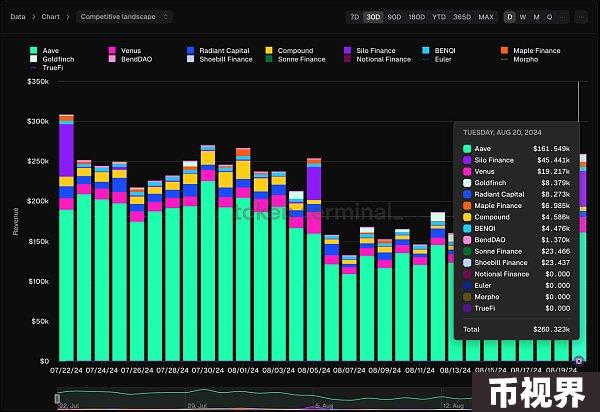Click Aave color dot in the tooltip

pos(467,148)
